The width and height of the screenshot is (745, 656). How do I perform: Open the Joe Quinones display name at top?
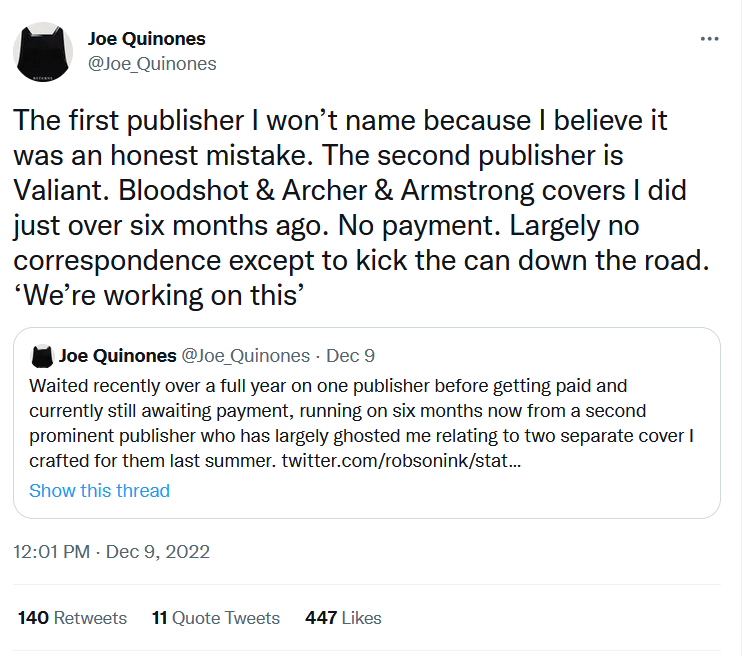[x=146, y=39]
